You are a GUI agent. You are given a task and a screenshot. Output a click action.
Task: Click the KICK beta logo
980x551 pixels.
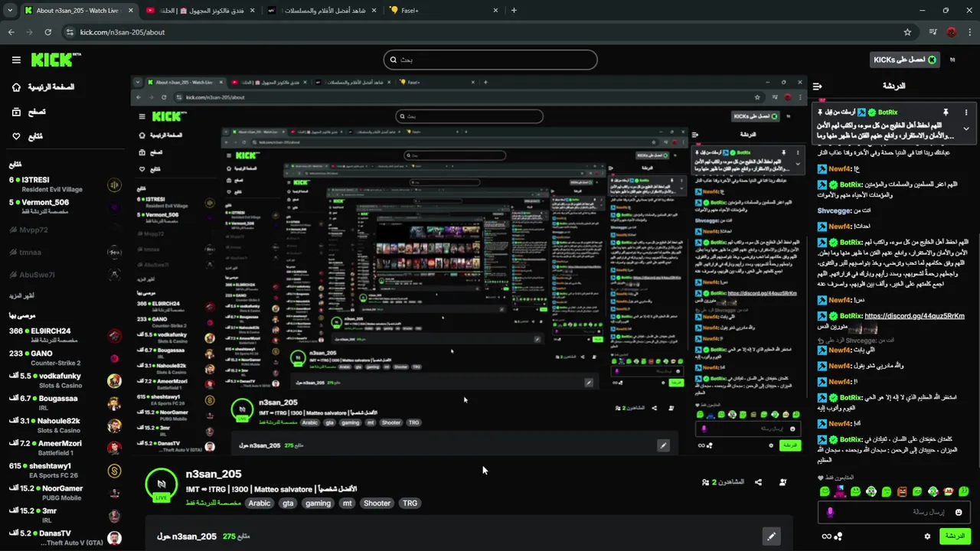(56, 60)
